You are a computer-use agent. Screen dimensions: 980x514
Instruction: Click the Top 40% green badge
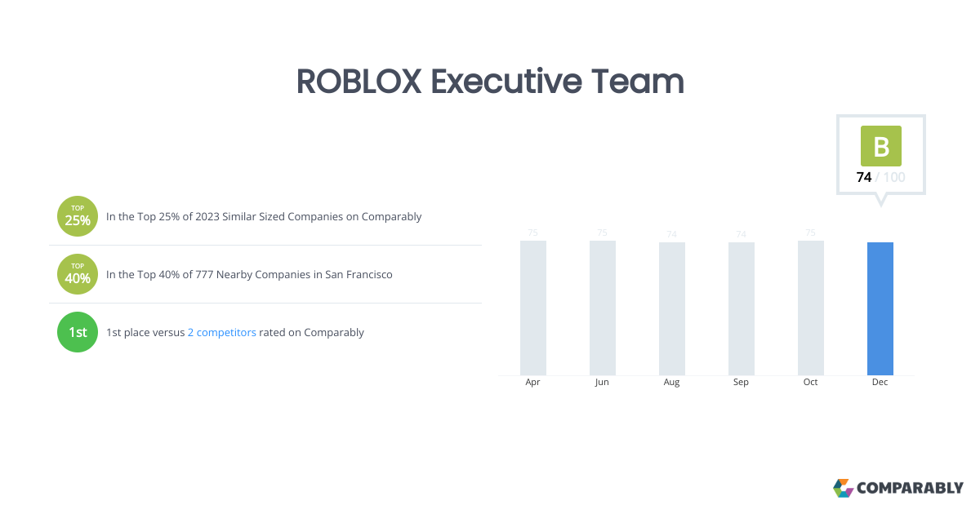point(78,274)
